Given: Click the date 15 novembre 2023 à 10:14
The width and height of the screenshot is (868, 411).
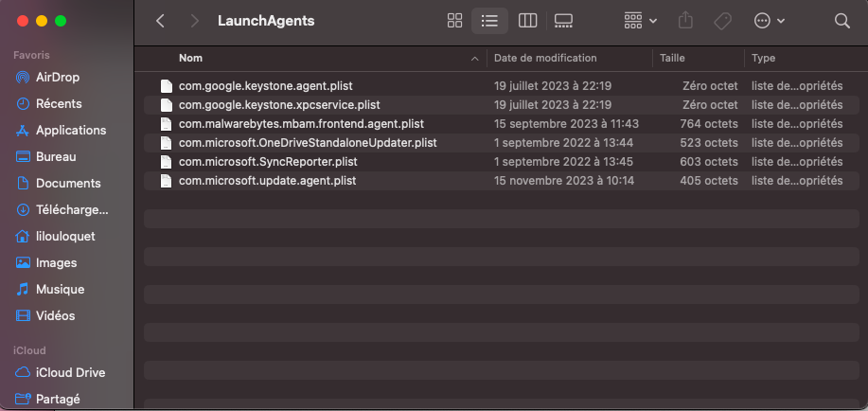Looking at the screenshot, I should pyautogui.click(x=564, y=181).
